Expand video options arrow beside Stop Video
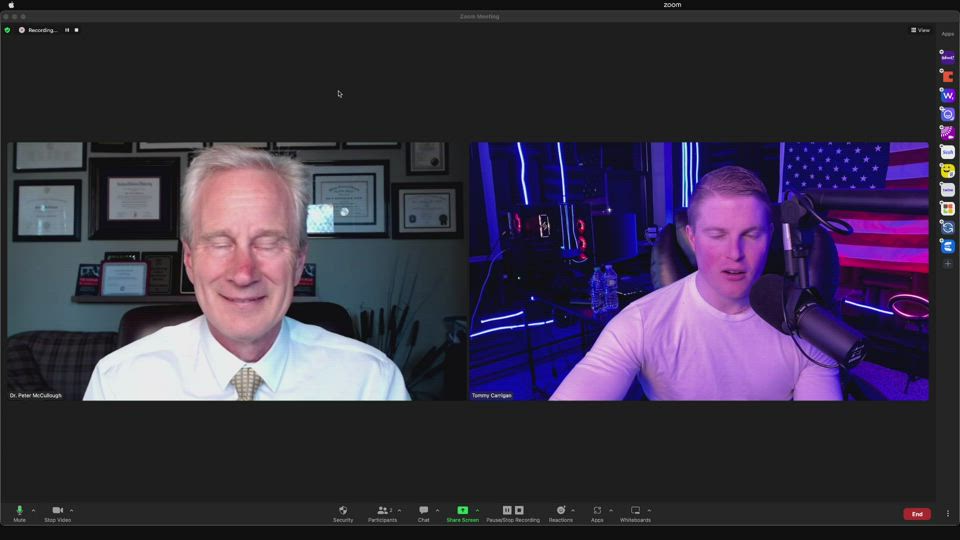 pyautogui.click(x=71, y=510)
